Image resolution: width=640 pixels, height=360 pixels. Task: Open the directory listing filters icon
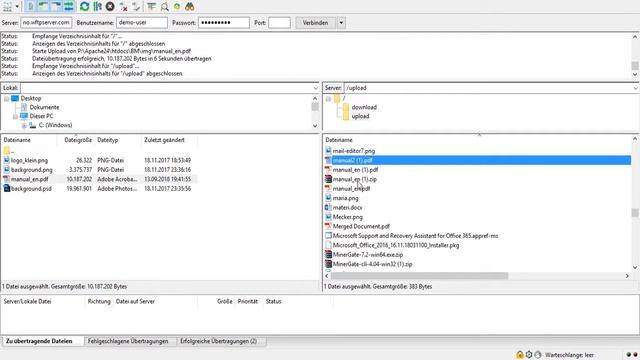tap(151, 7)
